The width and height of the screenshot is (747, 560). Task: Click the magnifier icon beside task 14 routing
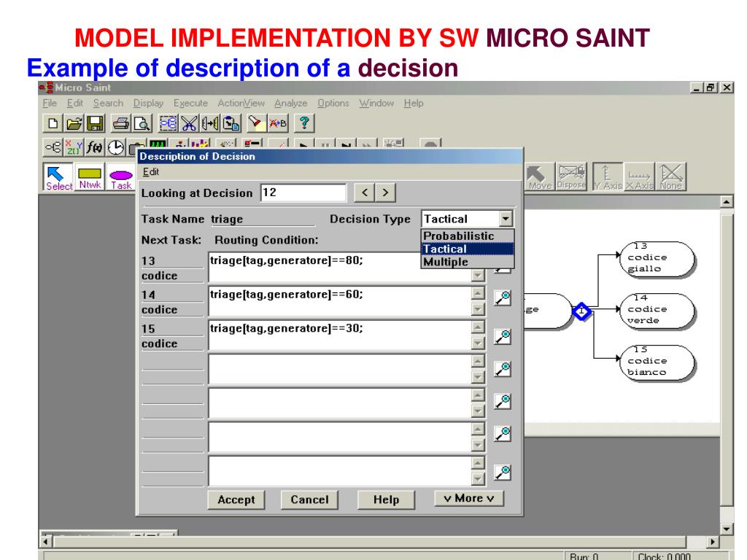coord(502,298)
